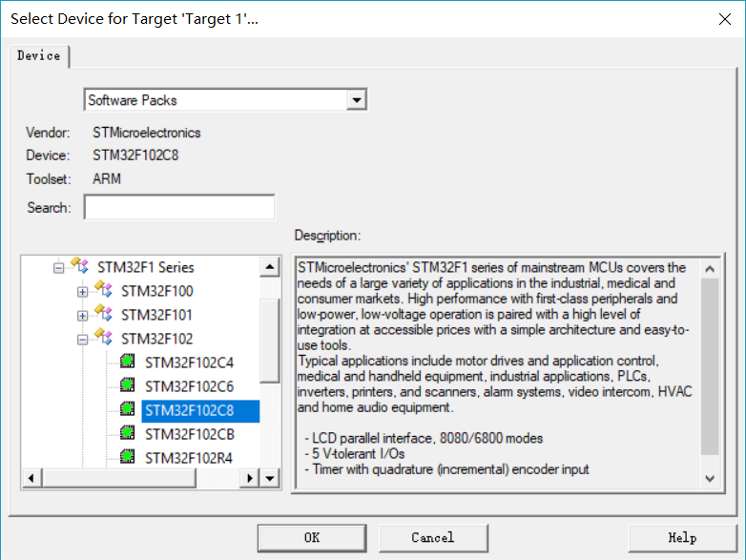Select the STM32F100 tree entry
Viewport: 746px width, 560px height.
pos(157,291)
